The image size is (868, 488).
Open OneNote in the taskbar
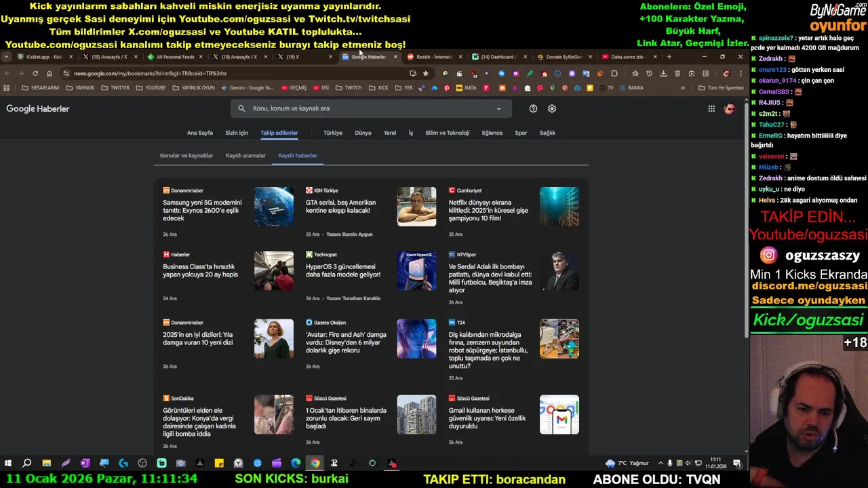coord(85,463)
